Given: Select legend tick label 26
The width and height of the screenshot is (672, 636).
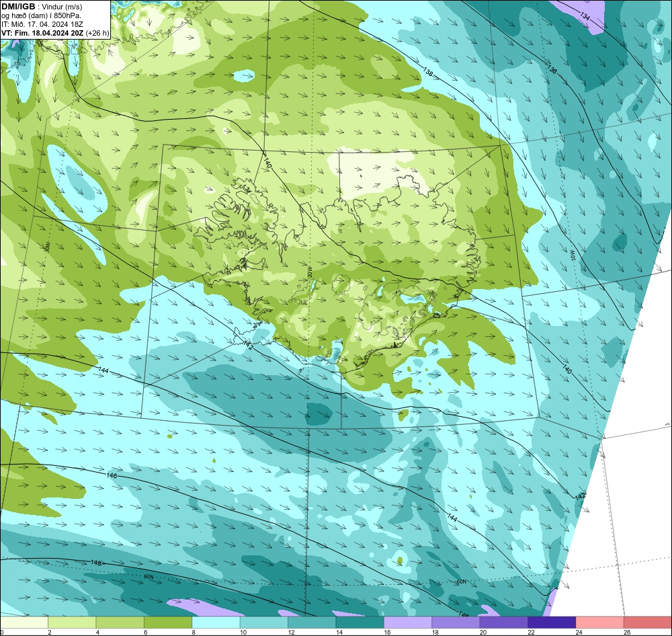Looking at the screenshot, I should (x=627, y=632).
